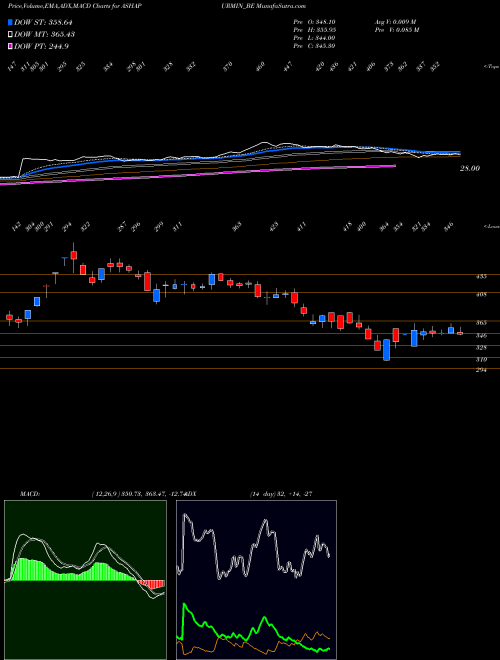Click the 310 price level label
This screenshot has width=500, height=660.
(481, 359)
